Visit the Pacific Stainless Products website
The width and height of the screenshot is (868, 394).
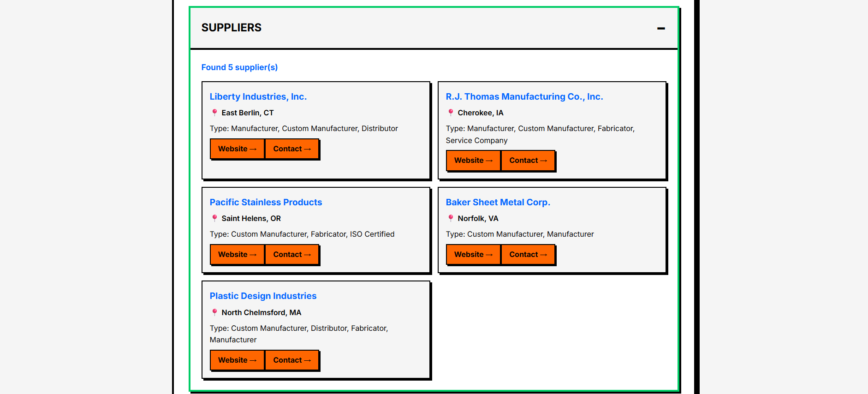tap(237, 254)
